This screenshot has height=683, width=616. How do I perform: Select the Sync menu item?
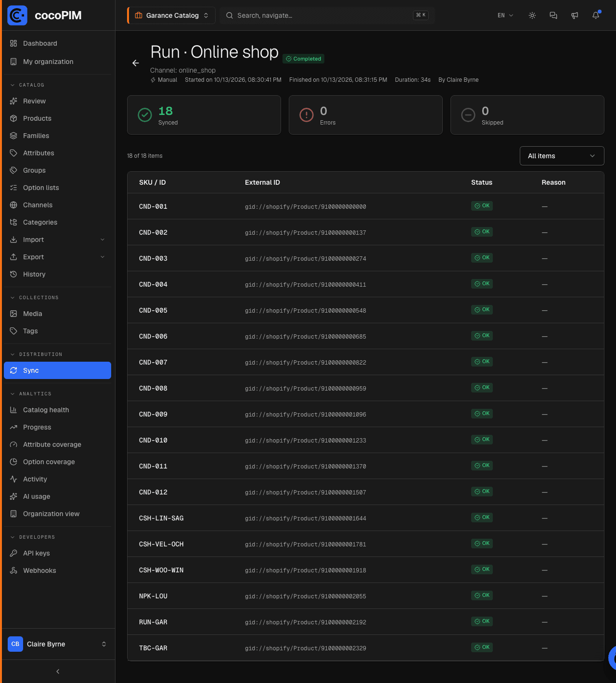(57, 370)
